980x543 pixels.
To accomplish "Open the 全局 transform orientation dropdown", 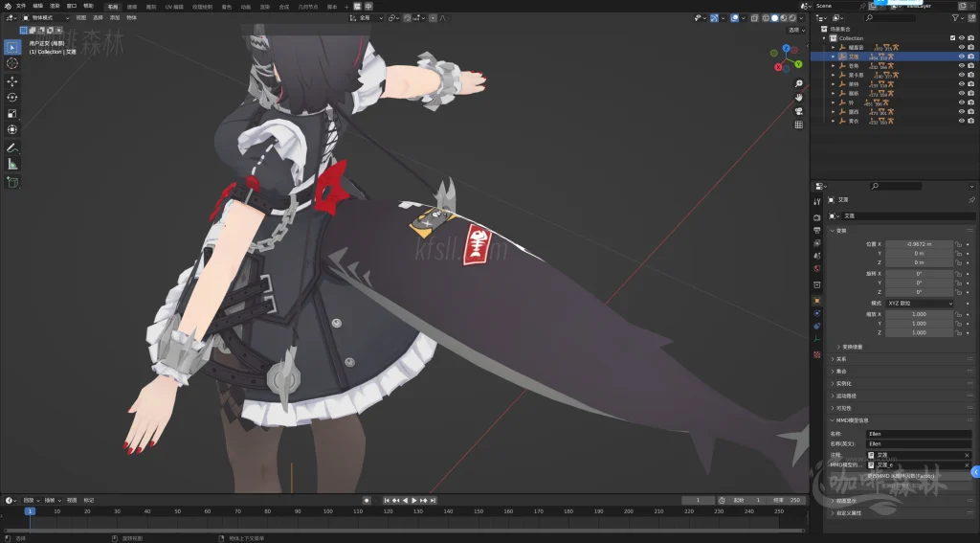I will tap(367, 18).
